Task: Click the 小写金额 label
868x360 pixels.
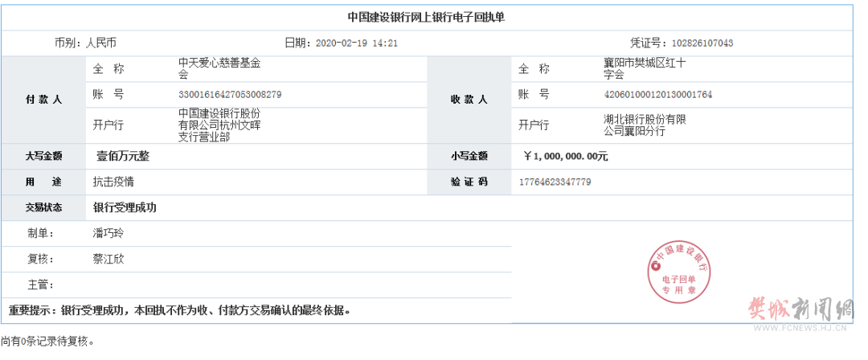Action: coord(469,157)
